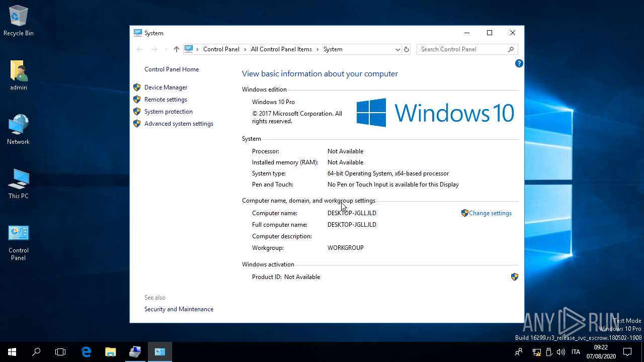Click computer name value DESKTOP-JGLLJLD
The width and height of the screenshot is (644, 362).
[x=352, y=213]
